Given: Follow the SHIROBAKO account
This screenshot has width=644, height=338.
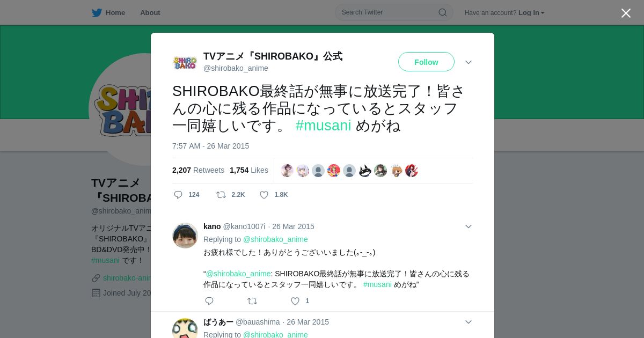Looking at the screenshot, I should (426, 62).
